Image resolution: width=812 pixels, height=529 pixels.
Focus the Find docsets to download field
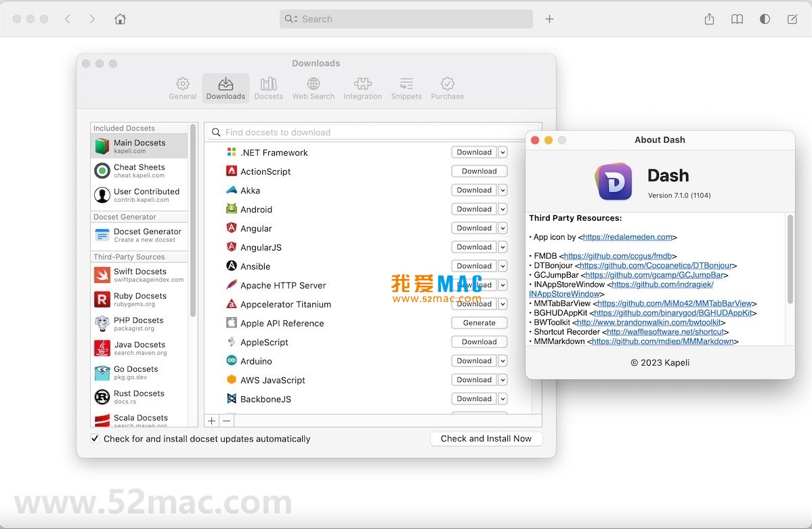pos(373,132)
